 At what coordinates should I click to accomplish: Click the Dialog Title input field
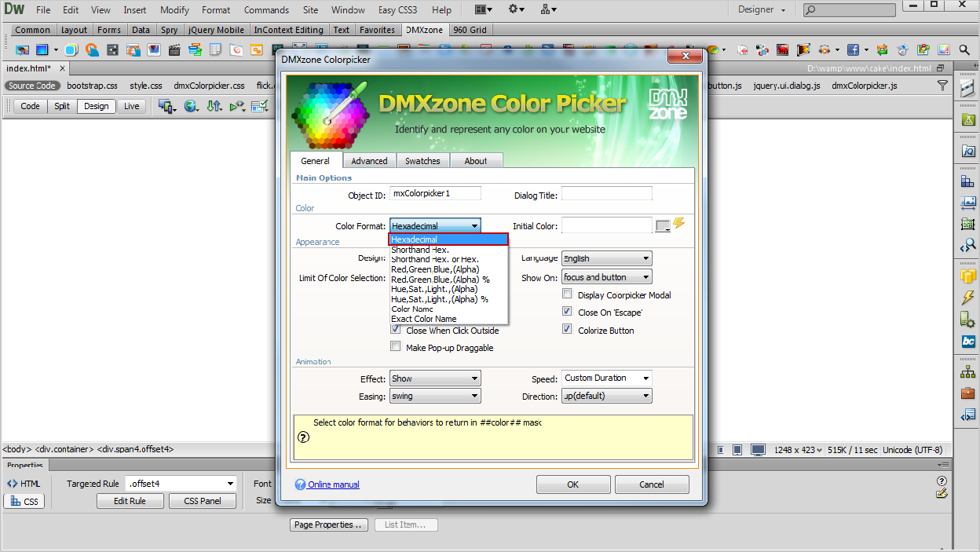pyautogui.click(x=606, y=193)
